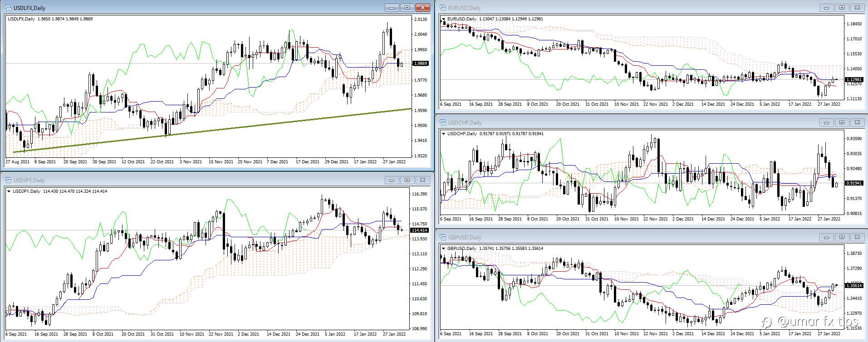Expand the triangle next to EURUSD,Daily label

(x=444, y=19)
